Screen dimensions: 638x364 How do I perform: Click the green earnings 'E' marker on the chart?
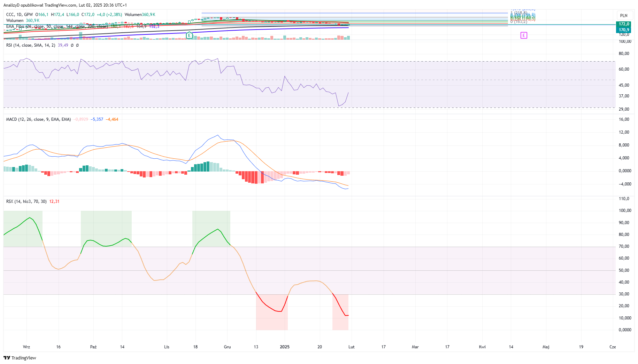(x=189, y=35)
